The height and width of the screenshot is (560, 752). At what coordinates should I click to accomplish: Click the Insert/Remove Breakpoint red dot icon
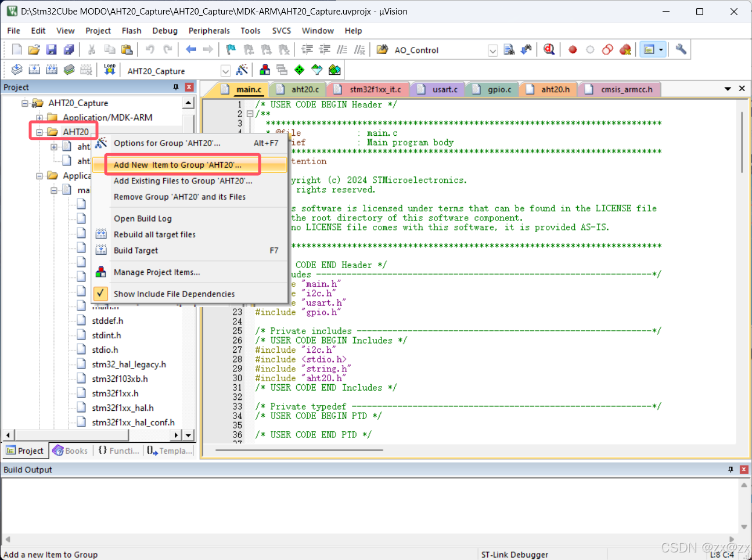(x=573, y=50)
